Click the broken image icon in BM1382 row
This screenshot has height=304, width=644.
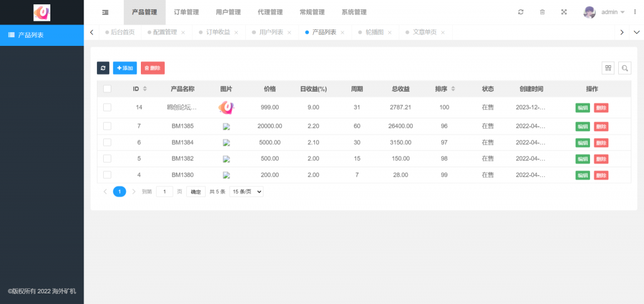click(226, 159)
